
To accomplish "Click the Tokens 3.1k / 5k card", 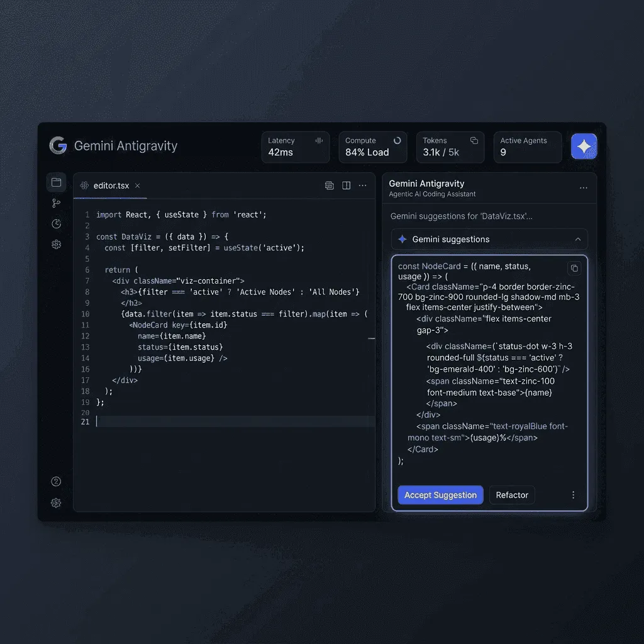I will [450, 147].
